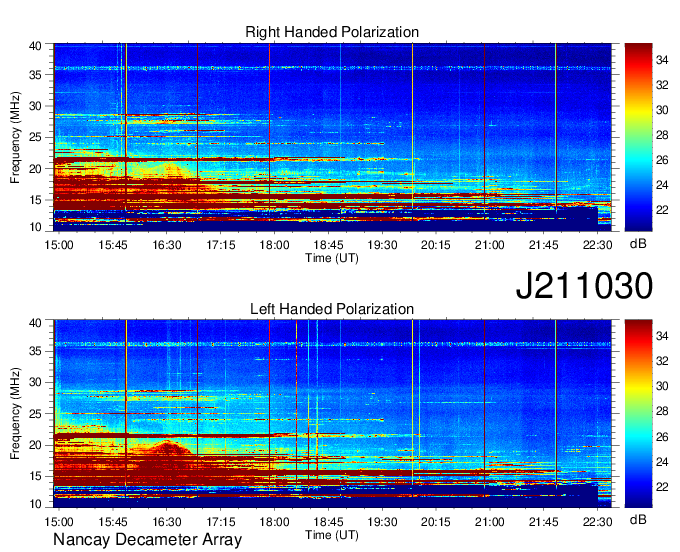The image size is (680, 552).
Task: Click the "Nancay Decameter Array" caption
Action: coord(147,539)
